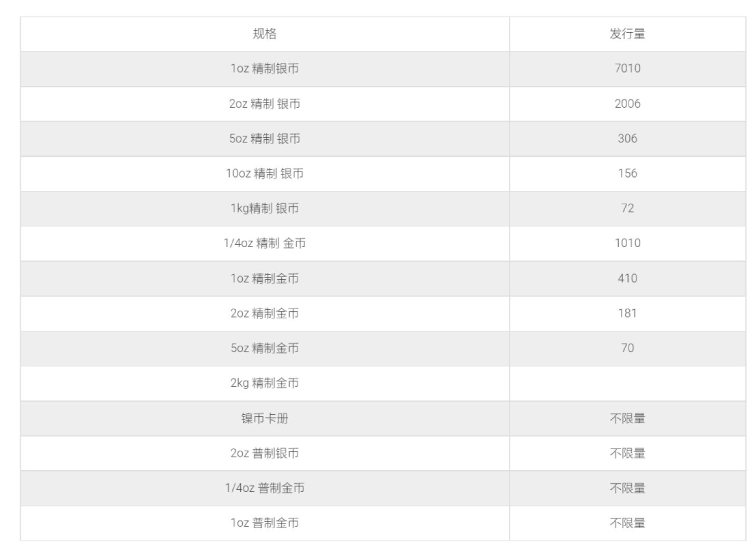Click the 2kg 精制金币 cell

(264, 383)
